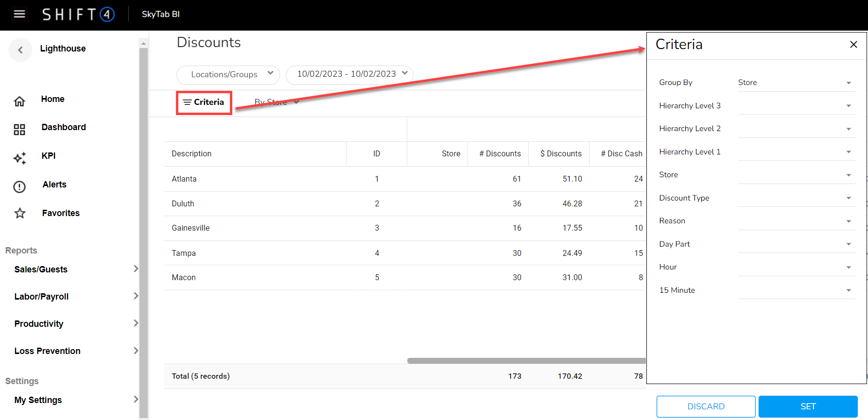Click the Lighthouse back arrow

pos(20,50)
